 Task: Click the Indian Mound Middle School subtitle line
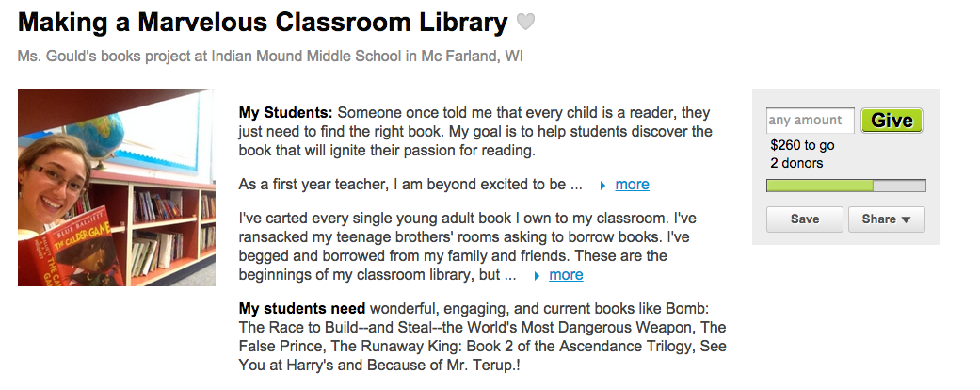coord(270,57)
